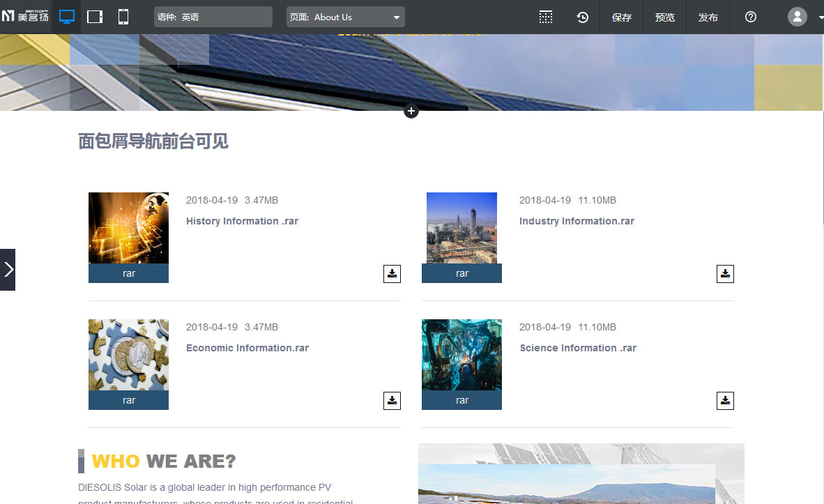824x504 pixels.
Task: Open the 页面 About Us page dropdown
Action: pyautogui.click(x=345, y=17)
